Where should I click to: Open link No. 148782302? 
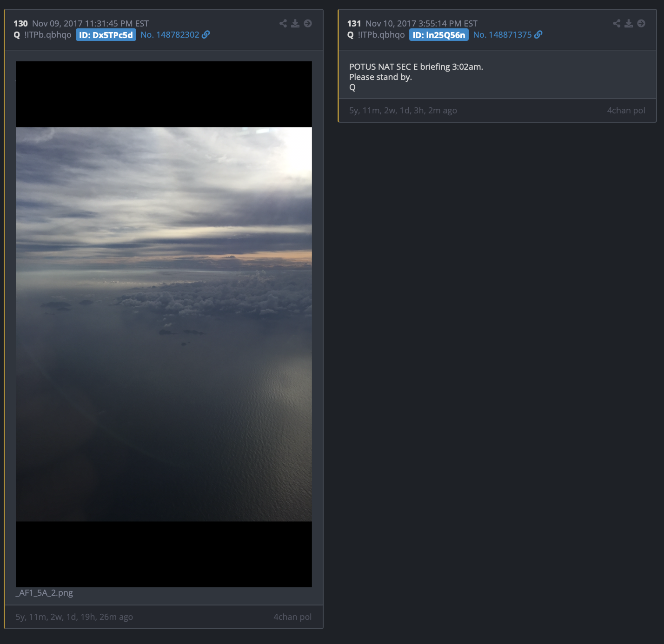pyautogui.click(x=175, y=35)
